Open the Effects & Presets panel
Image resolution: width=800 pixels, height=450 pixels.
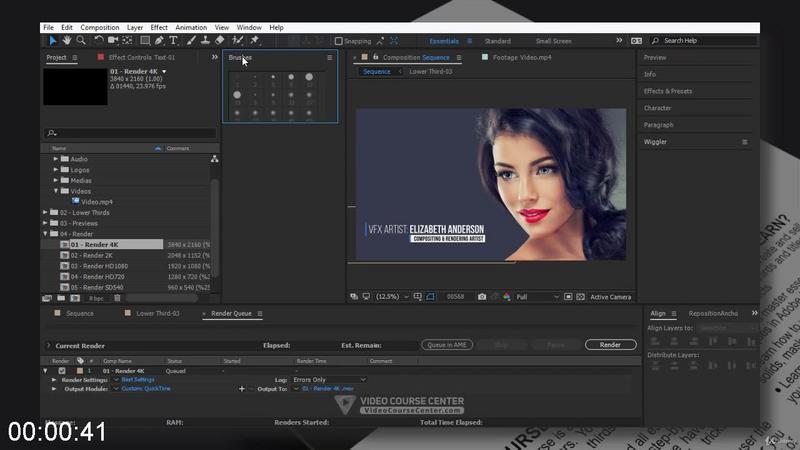[x=667, y=91]
